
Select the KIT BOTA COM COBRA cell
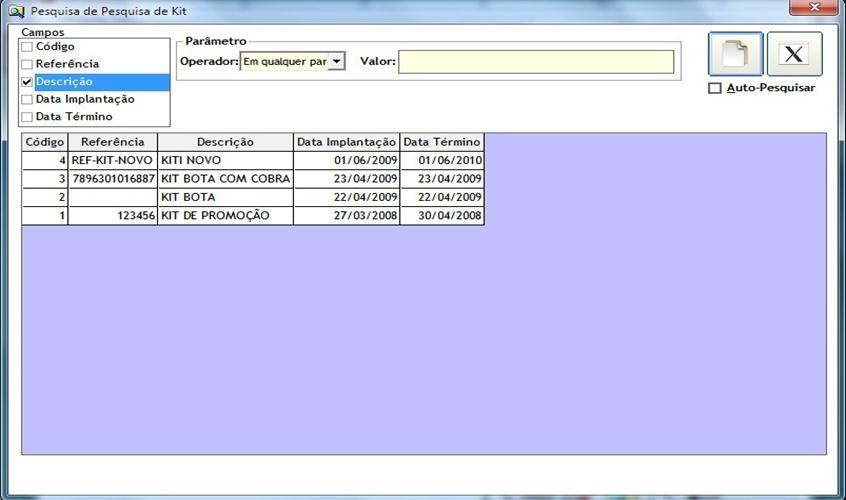pyautogui.click(x=226, y=179)
